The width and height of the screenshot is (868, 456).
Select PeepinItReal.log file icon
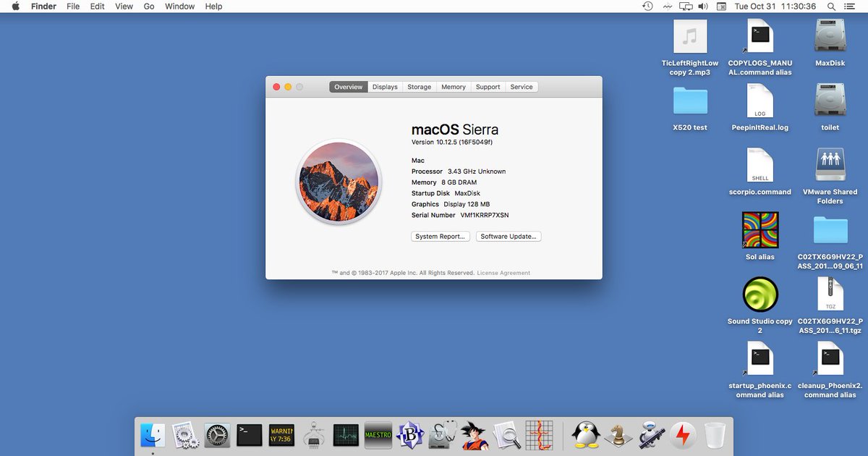click(760, 101)
